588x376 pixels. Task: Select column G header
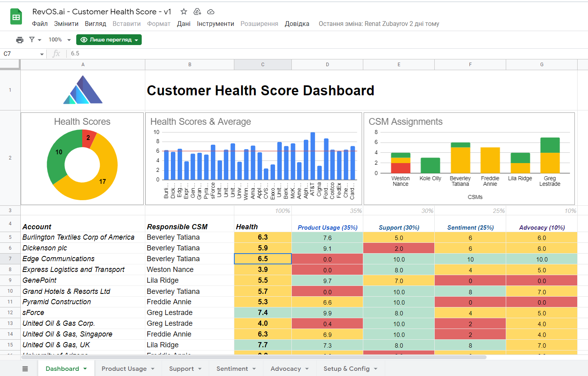pos(542,65)
